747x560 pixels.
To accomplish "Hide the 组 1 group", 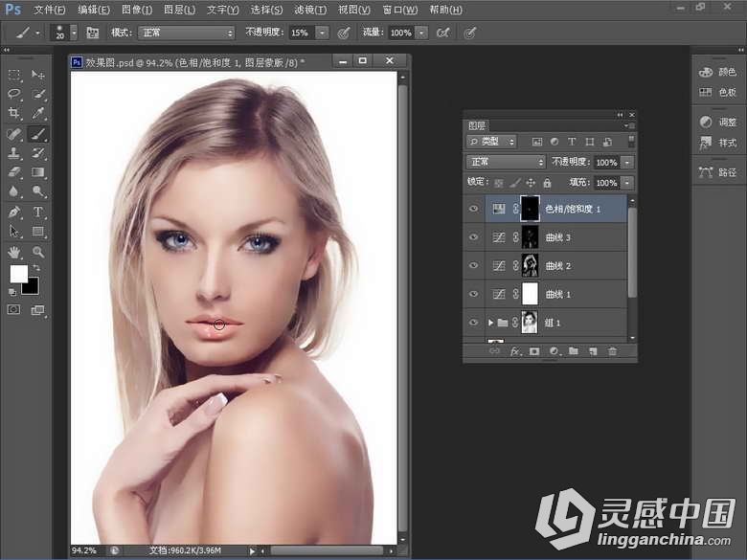I will coord(473,323).
